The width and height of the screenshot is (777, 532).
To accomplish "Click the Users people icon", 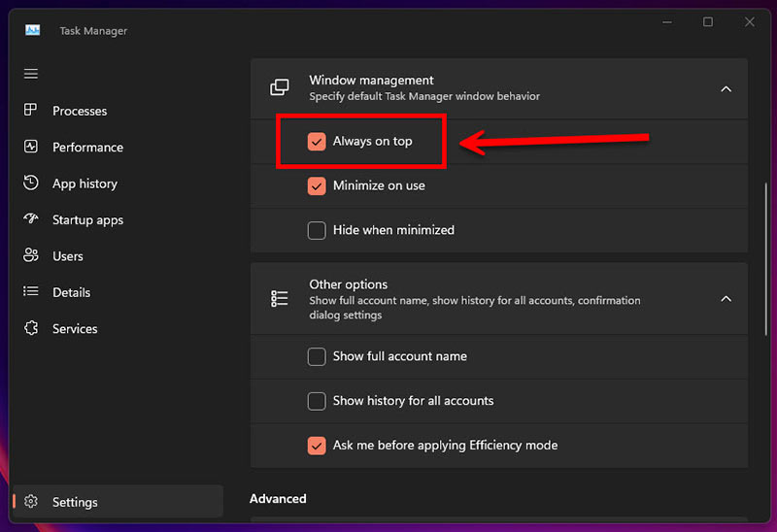I will click(31, 255).
